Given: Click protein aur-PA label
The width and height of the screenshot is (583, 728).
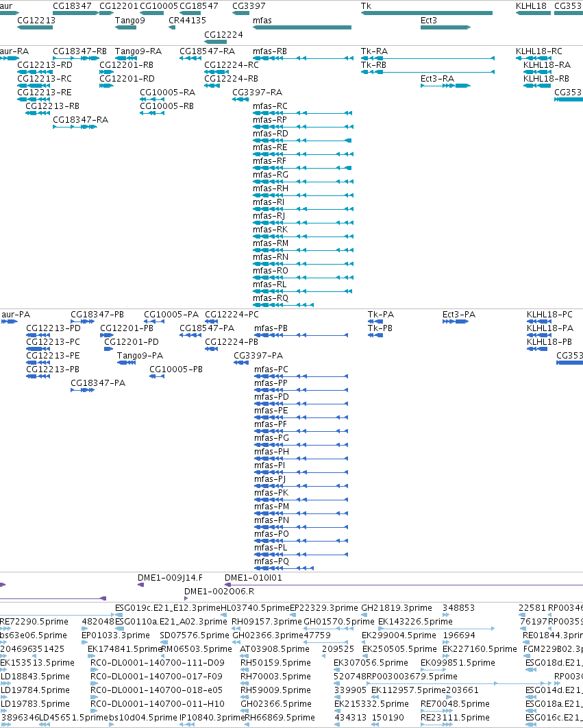Looking at the screenshot, I should [16, 315].
